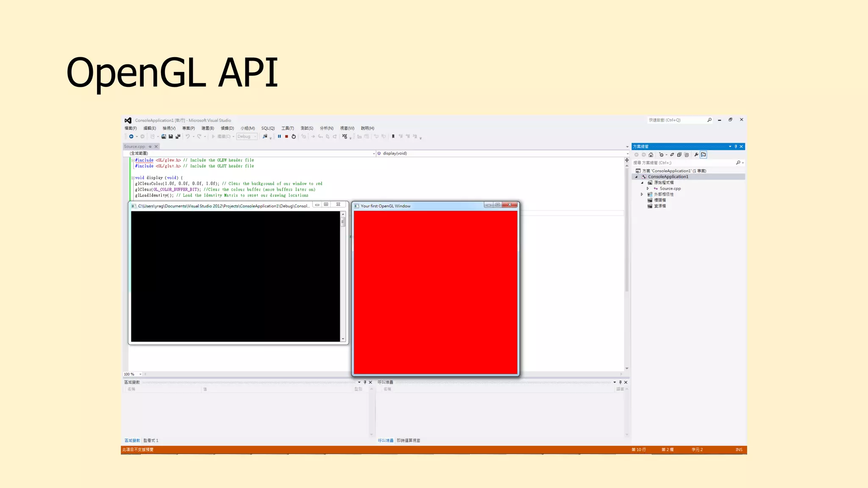The height and width of the screenshot is (488, 868).
Task: Collapse the ConsoleApplication1 project node
Action: point(636,177)
